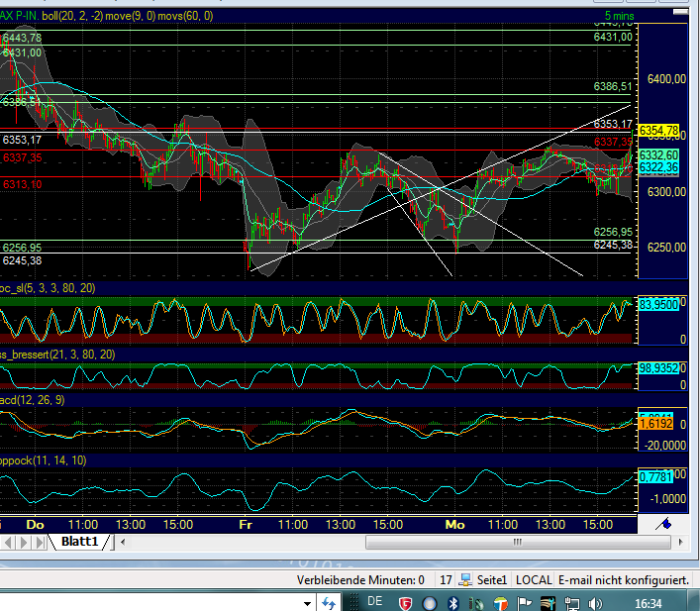Image resolution: width=700 pixels, height=611 pixels.
Task: Click the minimize bar at chart top-right
Action: click(x=680, y=12)
